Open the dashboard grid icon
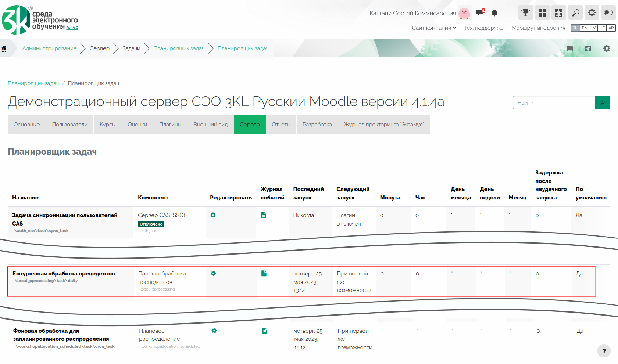Viewport: 618px width, 364px height. 542,12
